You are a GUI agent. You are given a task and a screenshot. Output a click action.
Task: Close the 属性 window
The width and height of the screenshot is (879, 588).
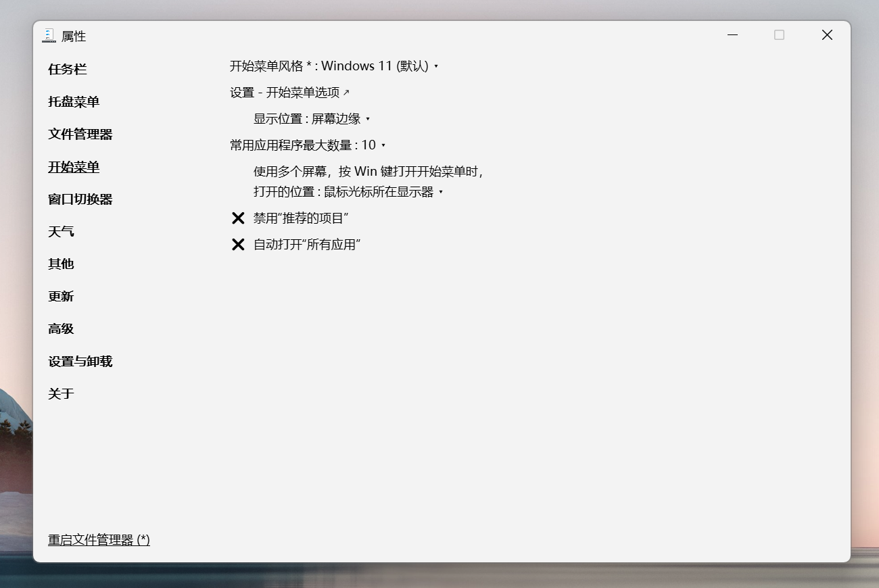click(x=827, y=35)
